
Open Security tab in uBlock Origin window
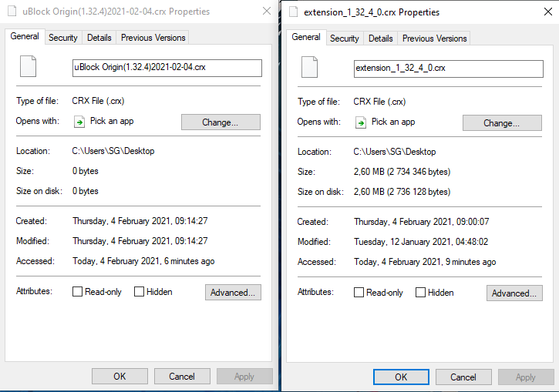(63, 38)
